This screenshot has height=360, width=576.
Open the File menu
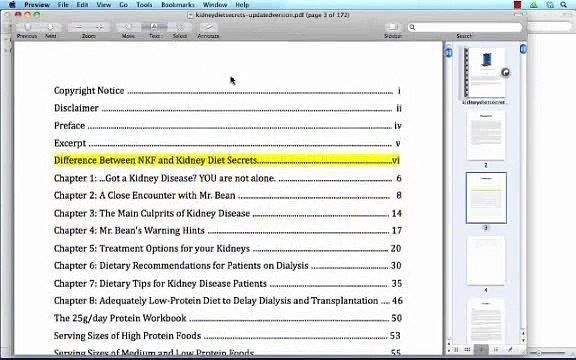(63, 5)
